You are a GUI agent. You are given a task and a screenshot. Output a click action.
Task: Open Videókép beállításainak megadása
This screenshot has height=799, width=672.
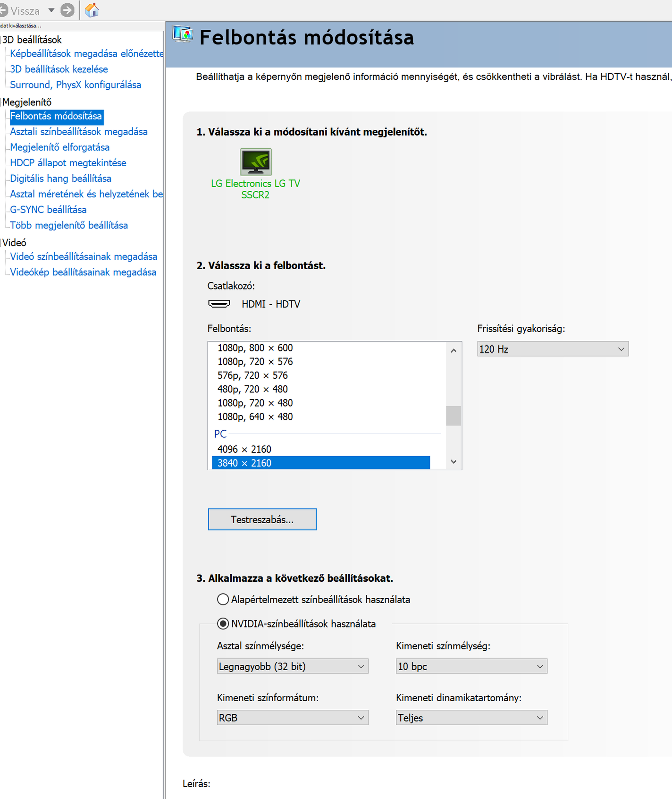83,272
